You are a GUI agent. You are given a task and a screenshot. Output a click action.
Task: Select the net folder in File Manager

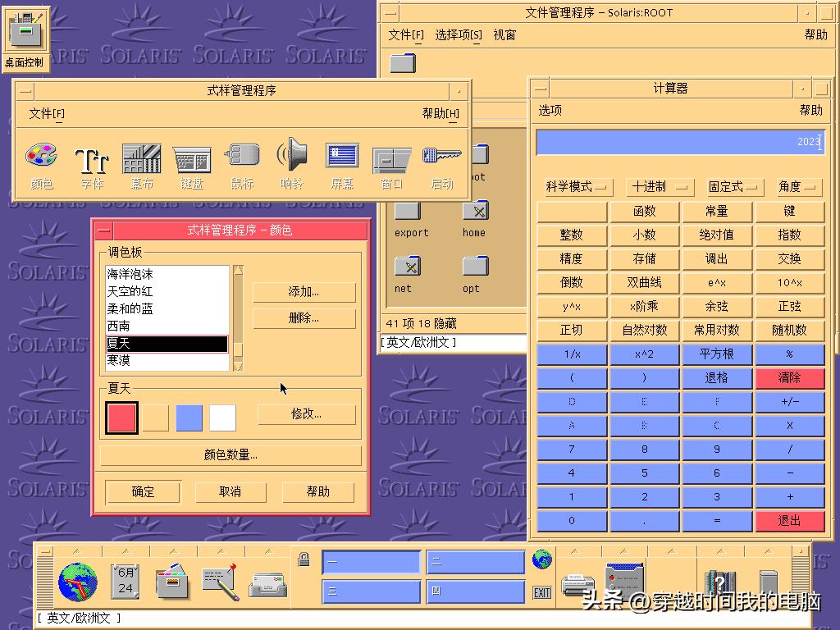(x=408, y=266)
